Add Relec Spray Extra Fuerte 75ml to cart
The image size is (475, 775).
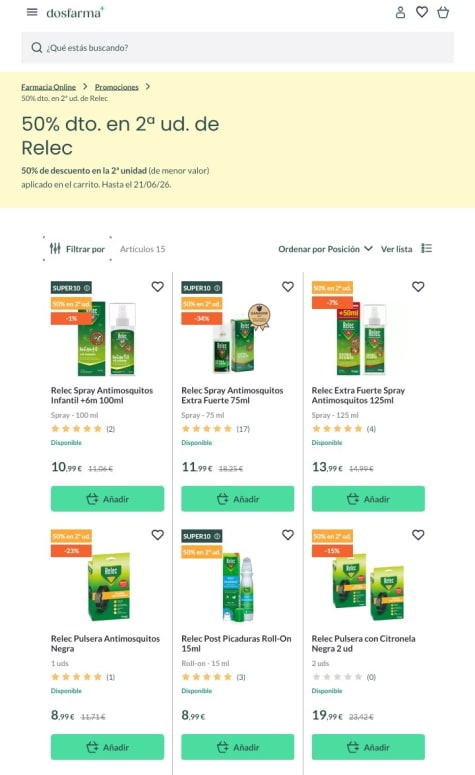[x=238, y=499]
